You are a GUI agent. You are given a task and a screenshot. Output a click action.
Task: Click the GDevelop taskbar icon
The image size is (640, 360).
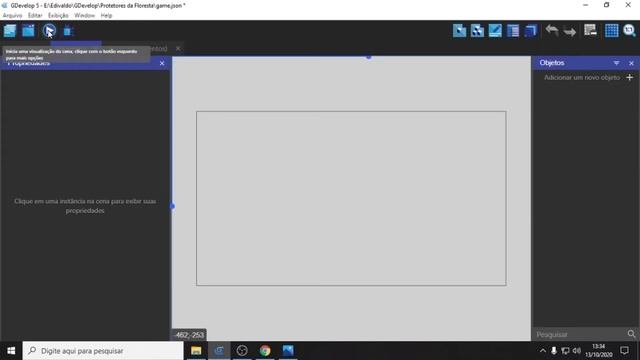pos(219,351)
